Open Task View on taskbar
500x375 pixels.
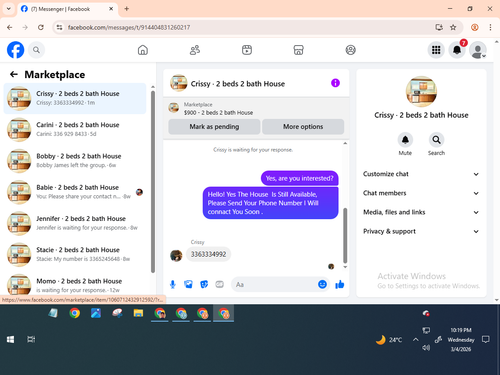[31, 339]
